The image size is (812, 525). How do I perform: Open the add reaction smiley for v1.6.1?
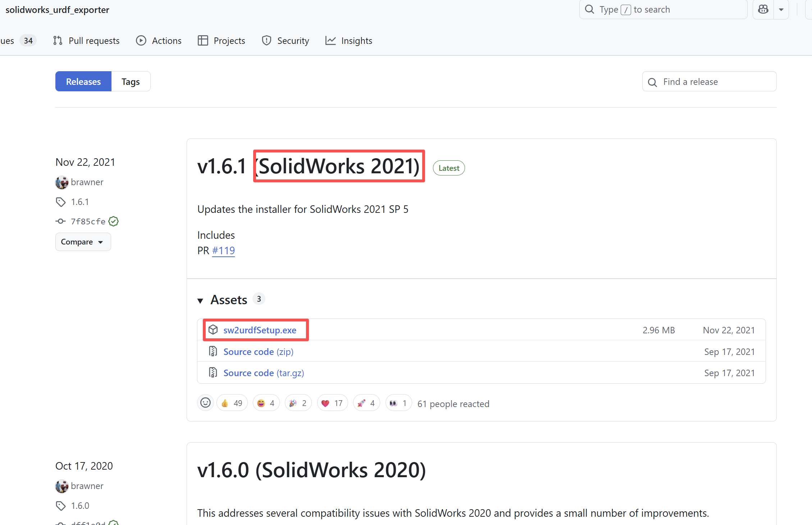coord(205,403)
